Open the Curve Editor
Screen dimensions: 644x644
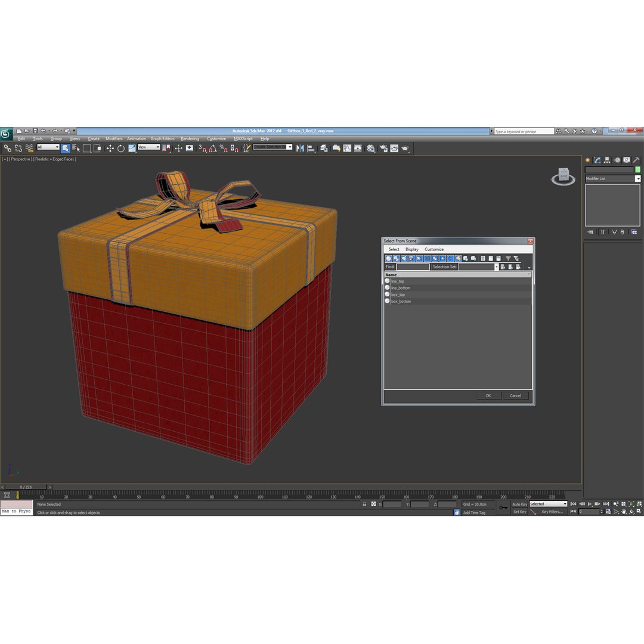347,148
